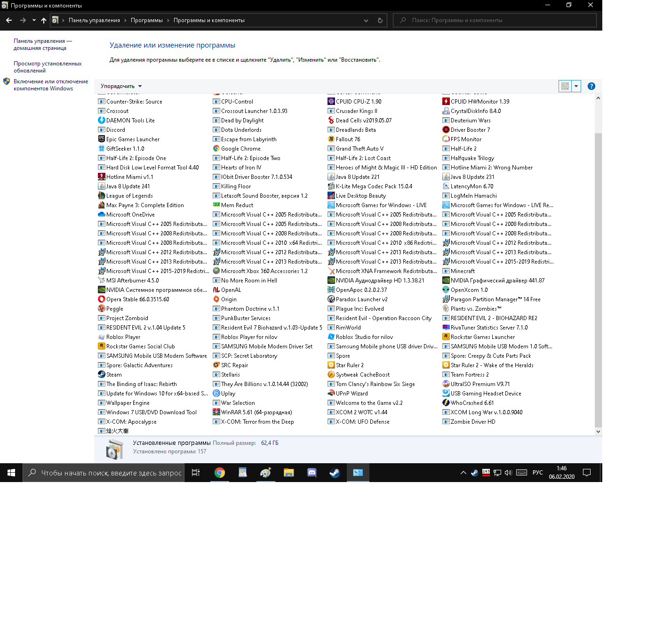
Task: Select the Google Chrome icon in the program list
Action: (x=216, y=149)
